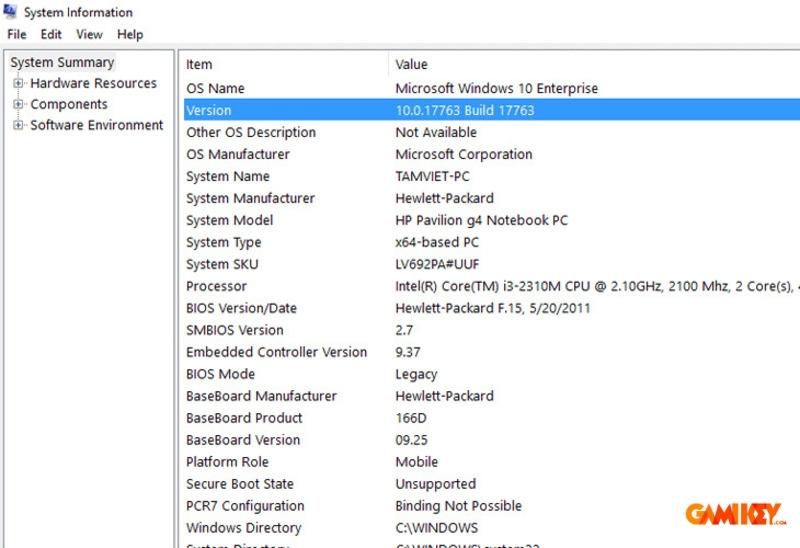800x548 pixels.
Task: Select the BIOS Version/Date row
Action: (492, 308)
